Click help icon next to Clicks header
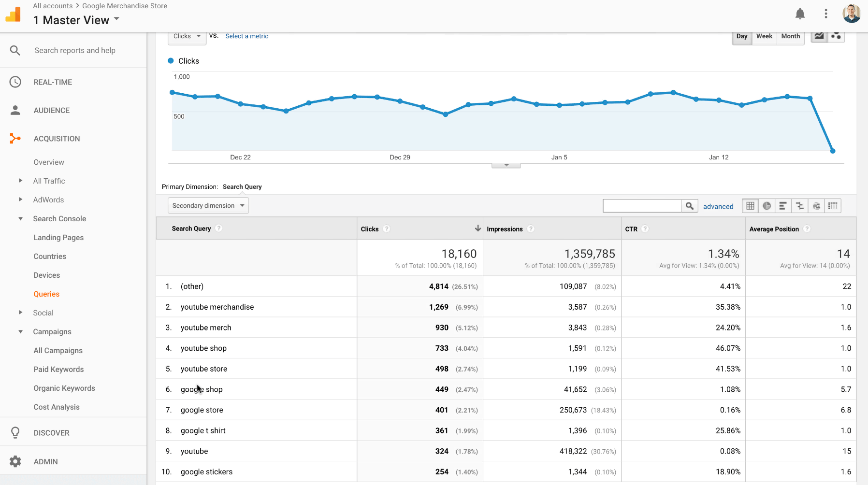868x485 pixels. pos(387,228)
